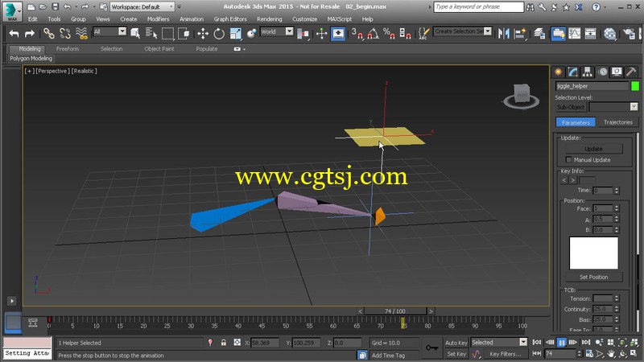Pick Rectangular Selection Region tool

(167, 33)
